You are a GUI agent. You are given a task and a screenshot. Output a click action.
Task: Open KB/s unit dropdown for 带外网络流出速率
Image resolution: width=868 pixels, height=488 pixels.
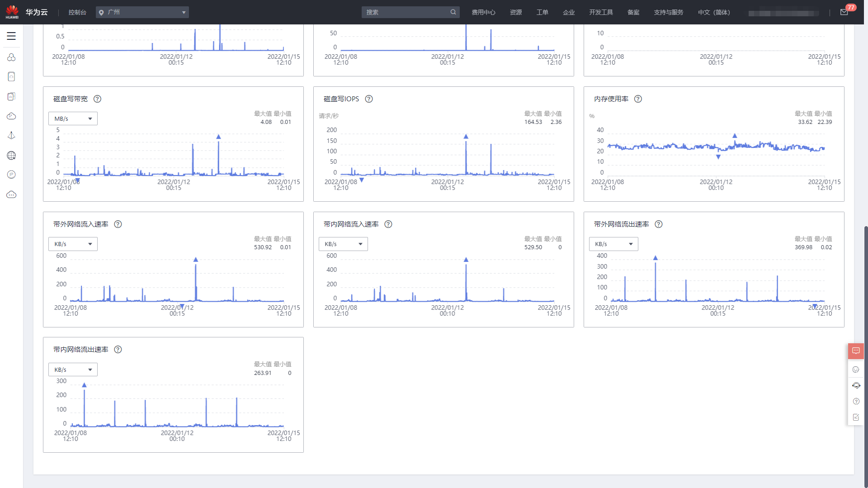click(613, 244)
